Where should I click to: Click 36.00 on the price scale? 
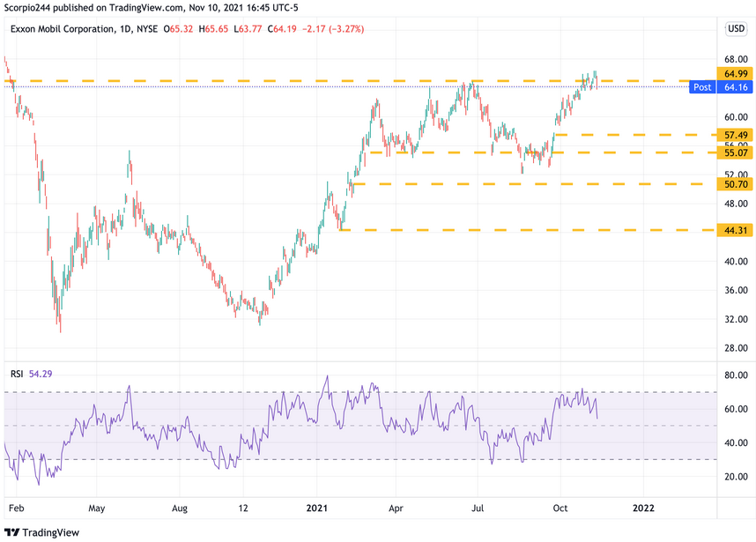(737, 290)
